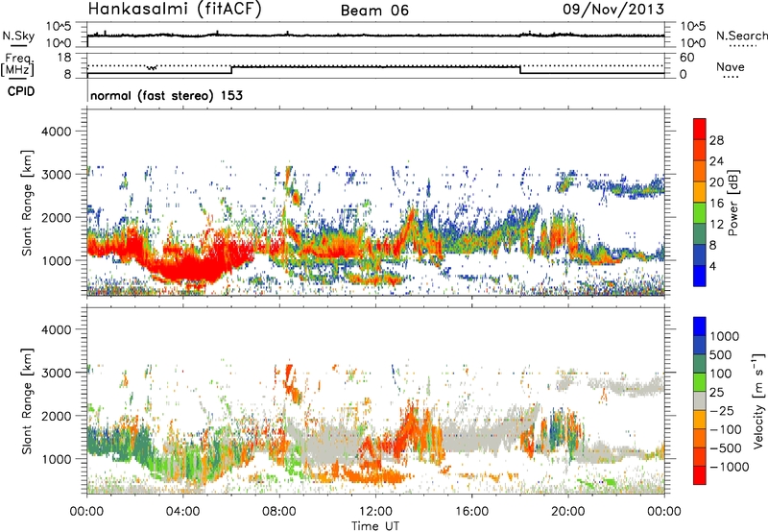This screenshot has height=532, width=768.
Task: Click the '-500' velocity colorbar tick
Action: coord(725,448)
